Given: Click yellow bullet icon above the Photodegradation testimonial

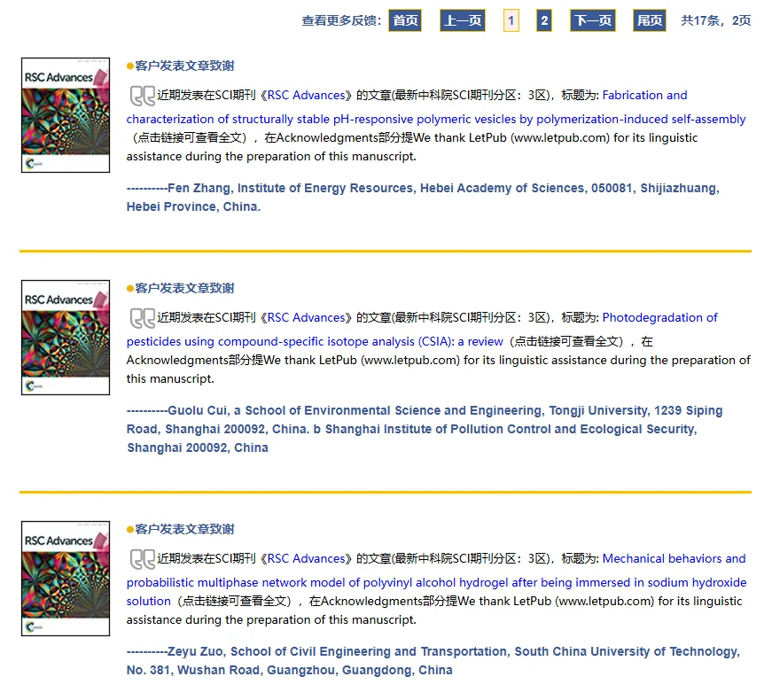Looking at the screenshot, I should (130, 289).
